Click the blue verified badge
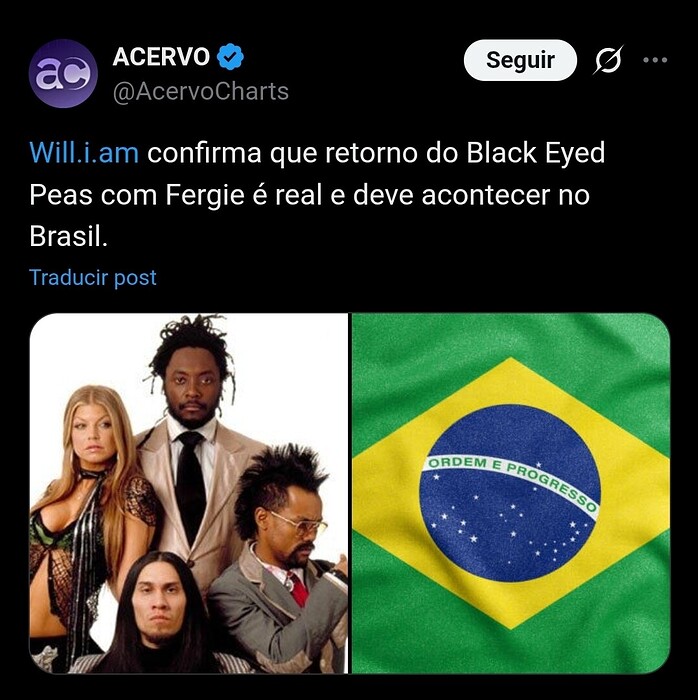This screenshot has width=698, height=700. 230,57
